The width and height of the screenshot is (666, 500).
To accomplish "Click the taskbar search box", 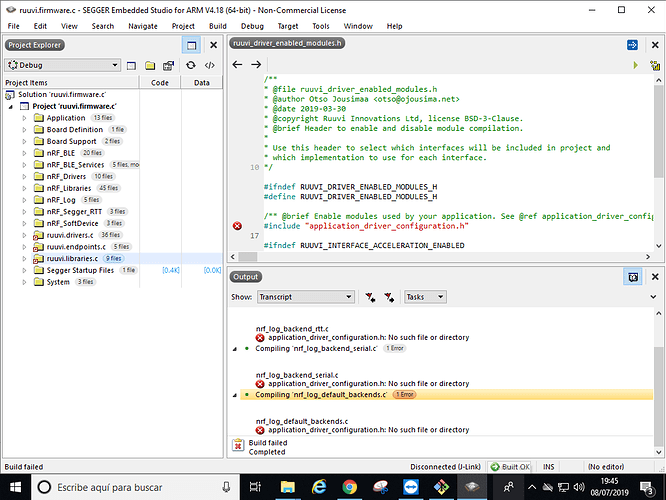I will tap(135, 487).
